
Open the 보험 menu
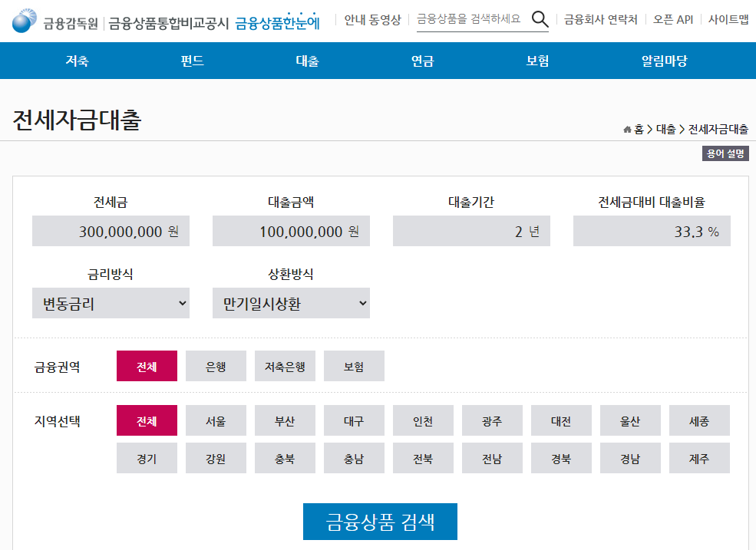pos(537,61)
